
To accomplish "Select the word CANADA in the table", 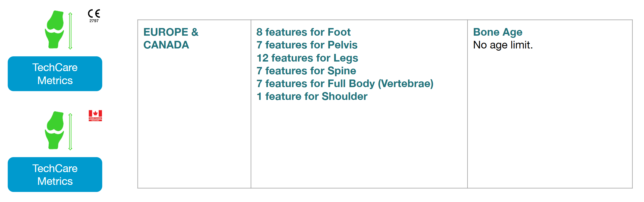I will tap(166, 45).
